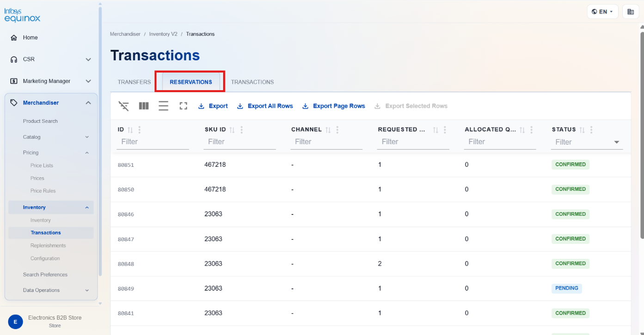Click Merchandiser breadcrumb link
Screen dimensions: 644x335
click(125, 34)
